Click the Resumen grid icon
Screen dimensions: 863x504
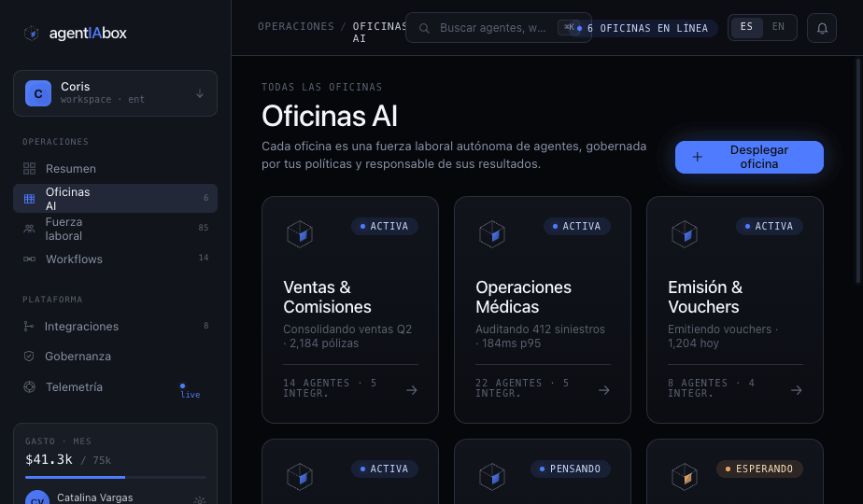click(x=29, y=168)
